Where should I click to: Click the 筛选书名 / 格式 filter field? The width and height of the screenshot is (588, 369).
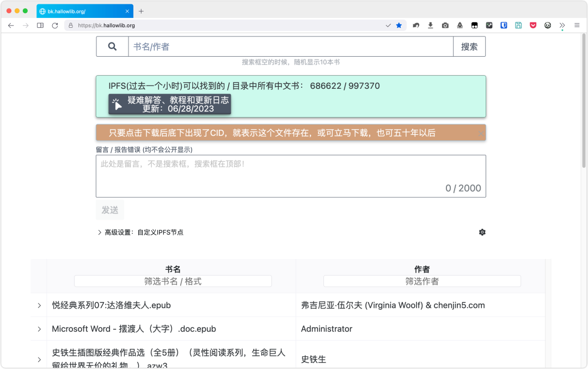pos(173,281)
